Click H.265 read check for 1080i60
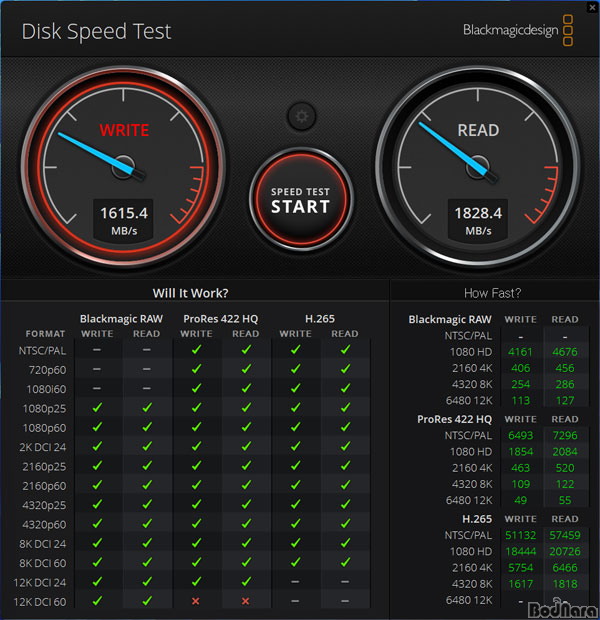 345,388
